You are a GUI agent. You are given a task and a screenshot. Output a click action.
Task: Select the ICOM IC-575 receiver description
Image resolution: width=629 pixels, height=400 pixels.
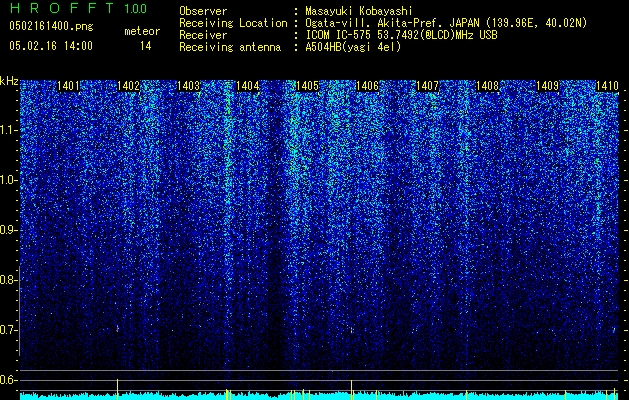point(401,35)
